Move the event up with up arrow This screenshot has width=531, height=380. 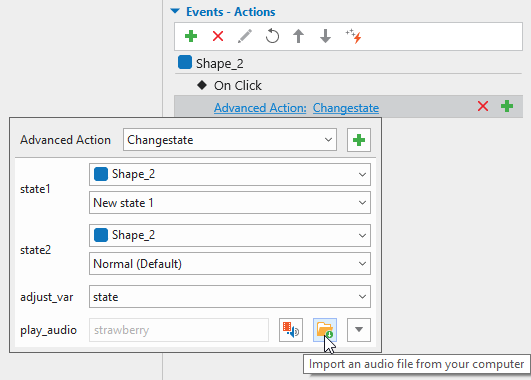pos(298,36)
